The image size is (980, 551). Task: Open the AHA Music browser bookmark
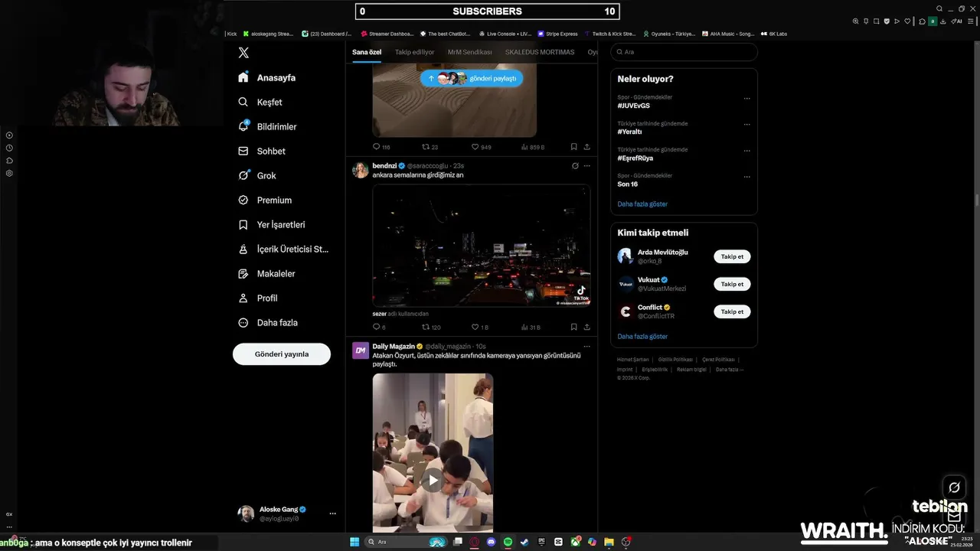(x=727, y=34)
